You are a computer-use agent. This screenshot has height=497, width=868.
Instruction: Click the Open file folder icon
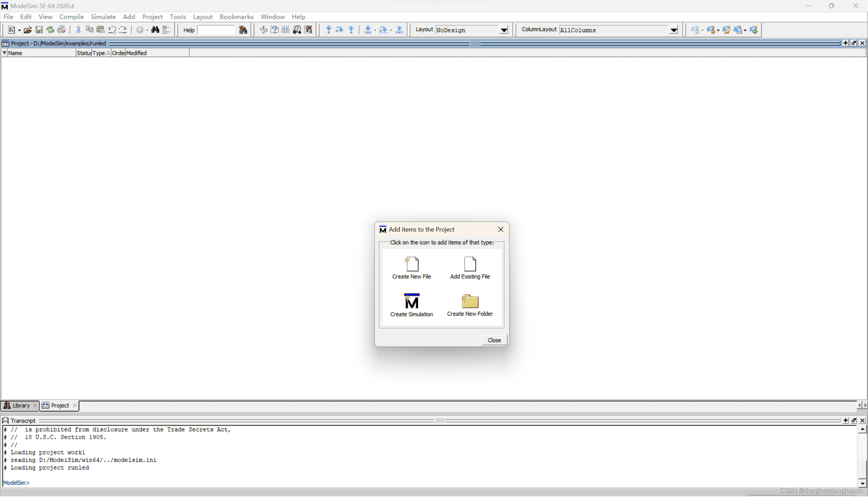[x=28, y=30]
